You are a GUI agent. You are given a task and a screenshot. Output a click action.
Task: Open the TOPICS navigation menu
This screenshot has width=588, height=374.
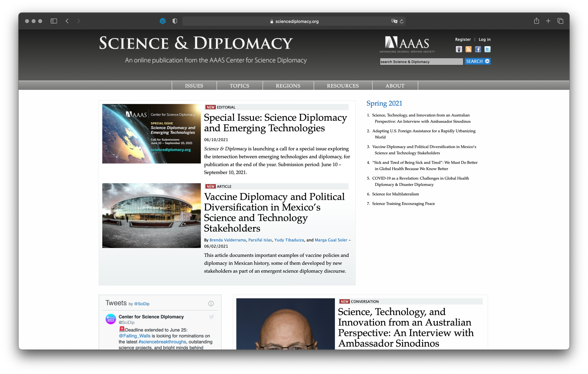pos(239,86)
